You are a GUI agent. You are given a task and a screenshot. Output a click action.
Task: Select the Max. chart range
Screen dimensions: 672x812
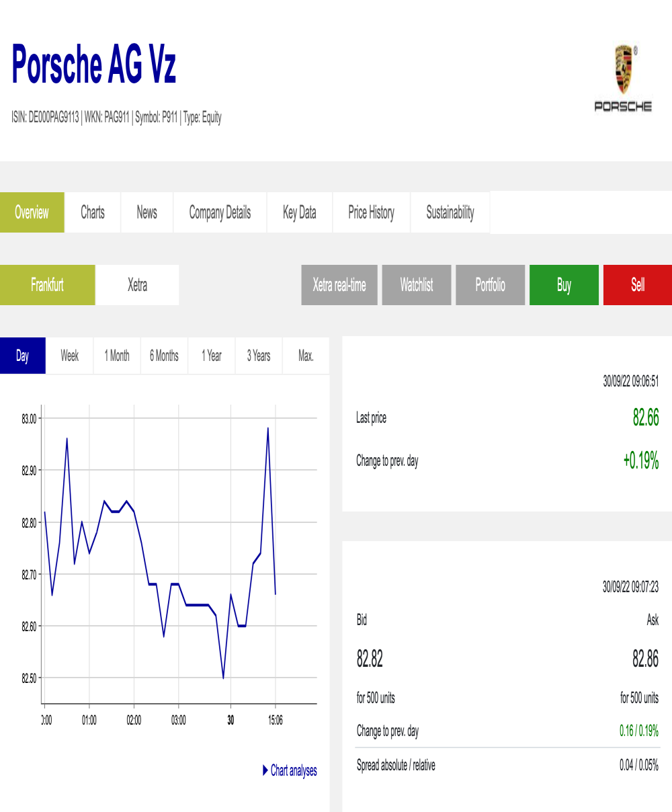tap(306, 356)
